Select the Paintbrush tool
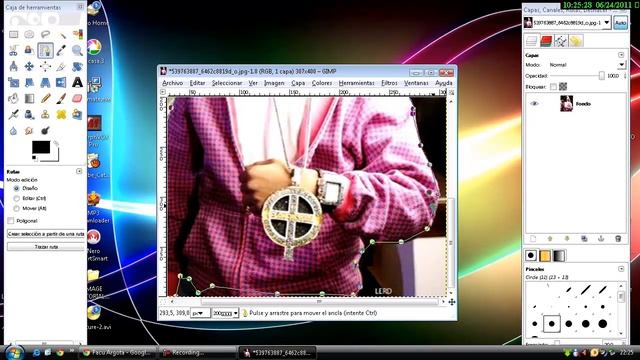Screen dimensions: 640x360 click(61, 98)
